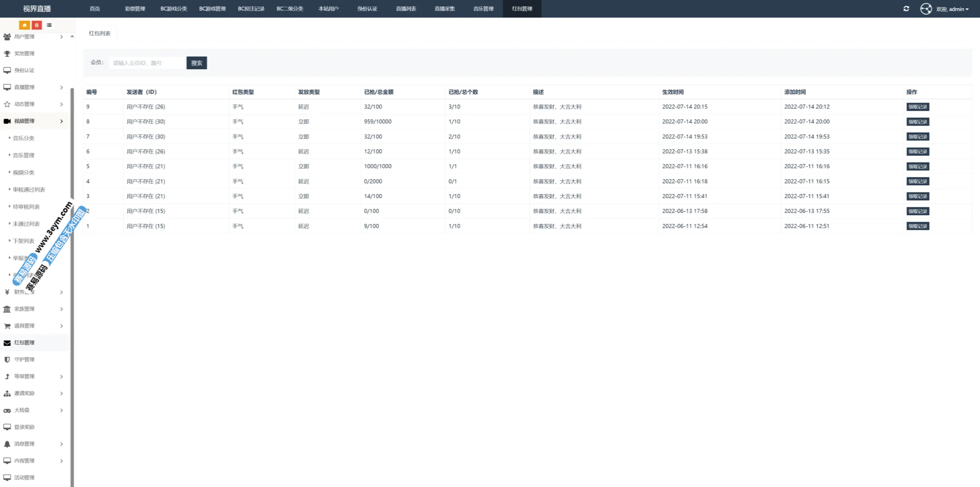Viewport: 980px width, 487px height.
Task: Switch to the 红包列表 tab
Action: click(100, 33)
